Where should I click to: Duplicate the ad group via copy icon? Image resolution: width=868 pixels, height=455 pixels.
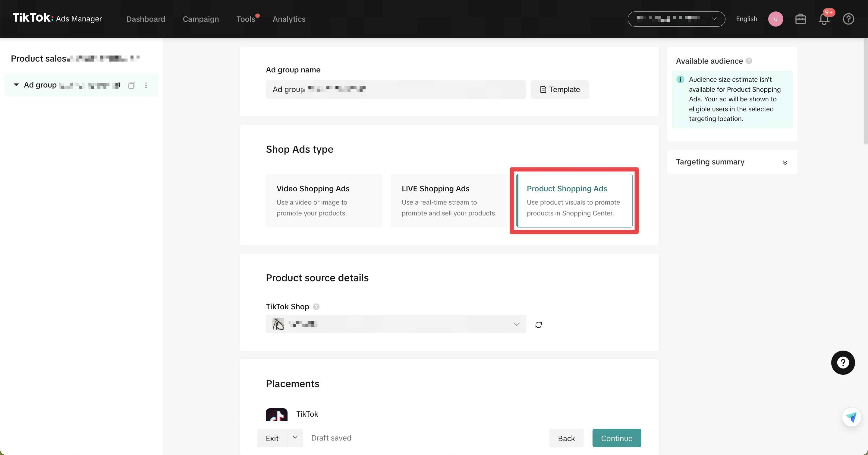132,85
